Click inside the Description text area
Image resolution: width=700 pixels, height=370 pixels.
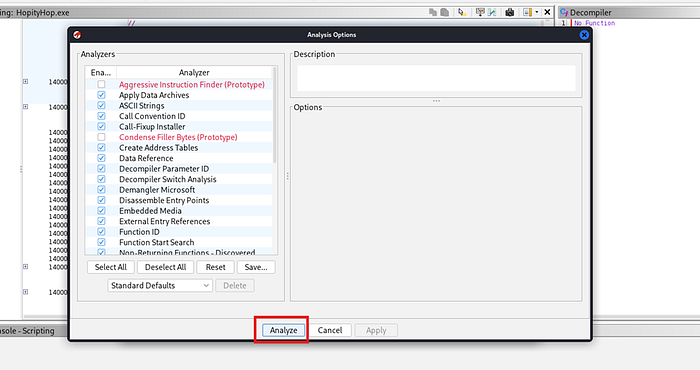pos(436,78)
